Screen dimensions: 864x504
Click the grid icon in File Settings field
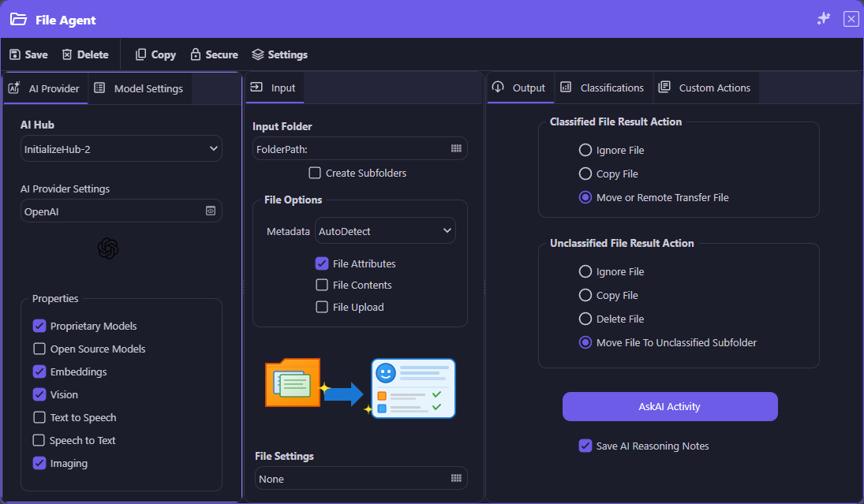point(456,478)
